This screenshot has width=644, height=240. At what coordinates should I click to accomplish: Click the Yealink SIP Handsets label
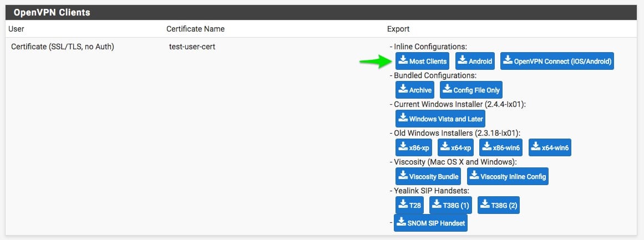point(431,191)
